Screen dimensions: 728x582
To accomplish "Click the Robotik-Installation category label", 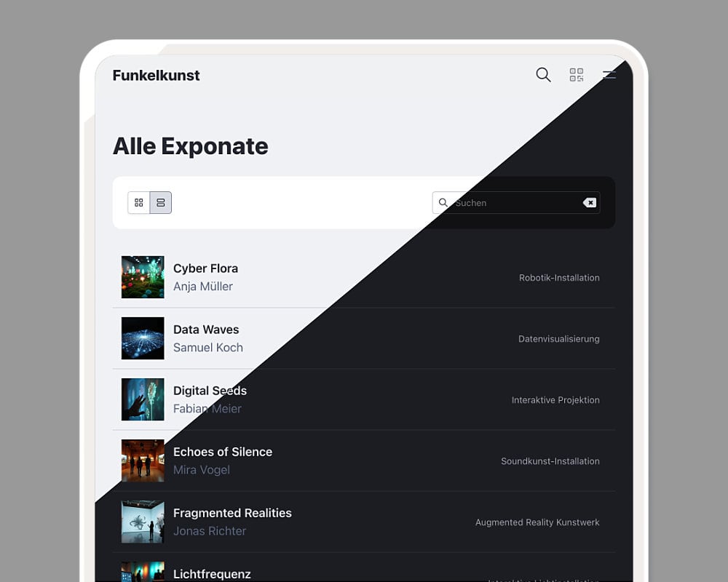I will (x=559, y=278).
